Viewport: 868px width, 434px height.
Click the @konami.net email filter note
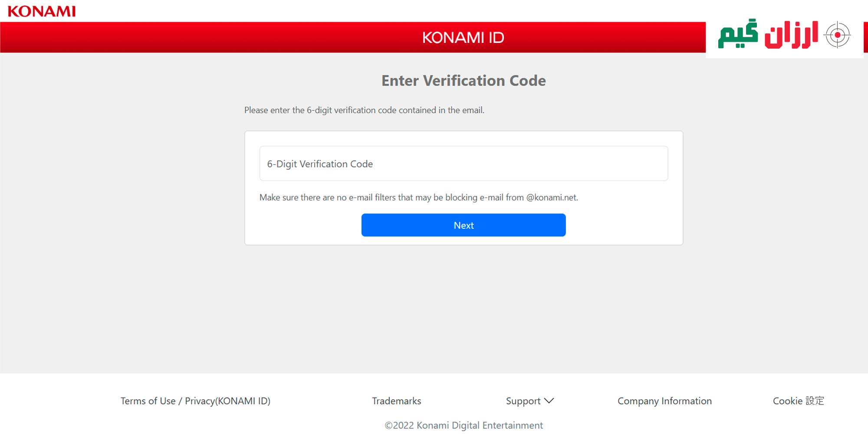click(x=419, y=197)
